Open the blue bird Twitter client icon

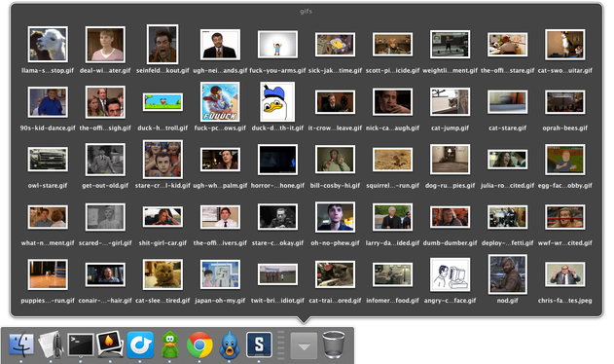point(230,345)
